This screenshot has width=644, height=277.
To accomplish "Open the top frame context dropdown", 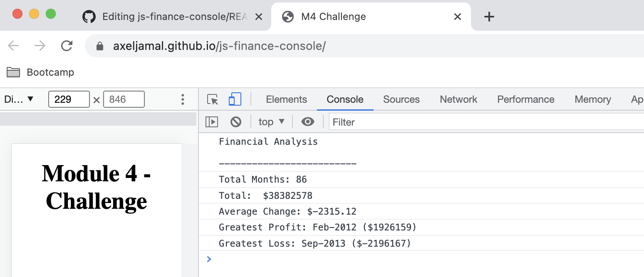I will [x=271, y=121].
